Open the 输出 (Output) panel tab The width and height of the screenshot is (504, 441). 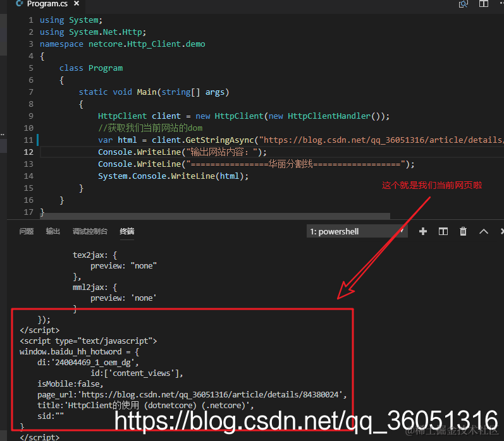tap(52, 231)
